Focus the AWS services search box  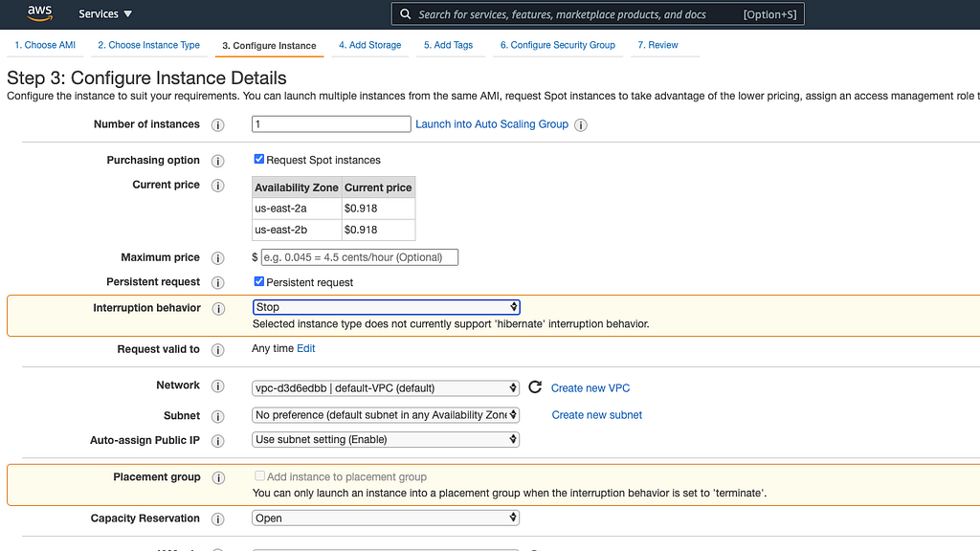pyautogui.click(x=597, y=14)
